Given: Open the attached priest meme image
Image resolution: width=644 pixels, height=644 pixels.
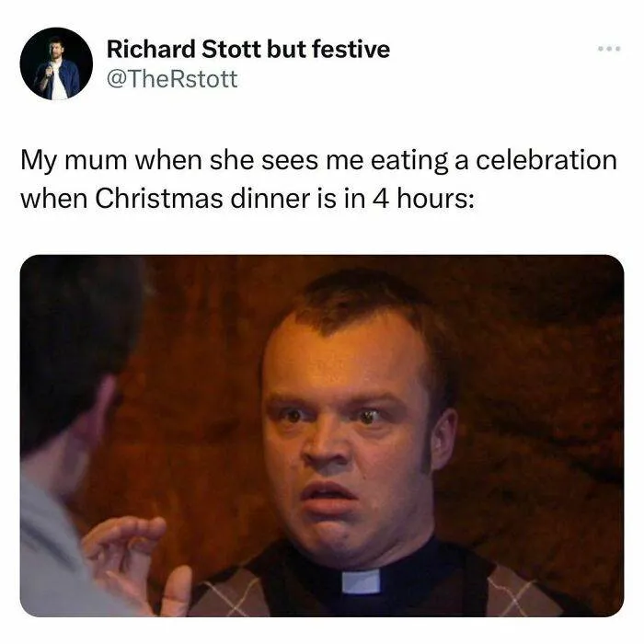Looking at the screenshot, I should click(322, 435).
